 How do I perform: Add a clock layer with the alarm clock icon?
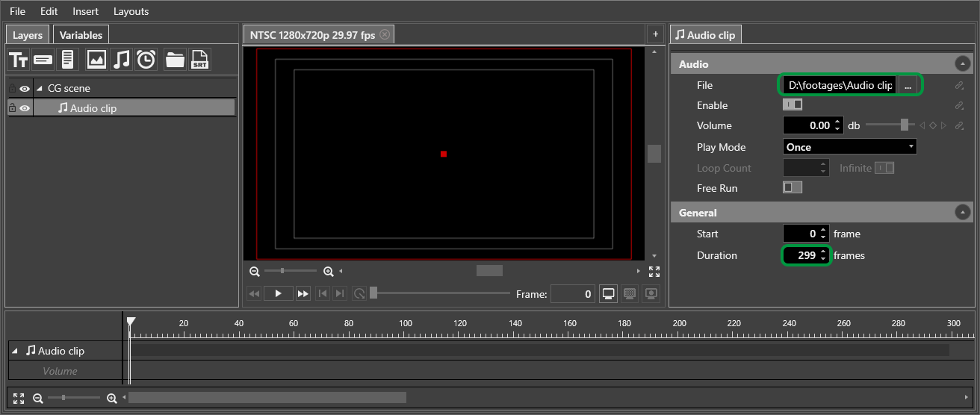[146, 60]
